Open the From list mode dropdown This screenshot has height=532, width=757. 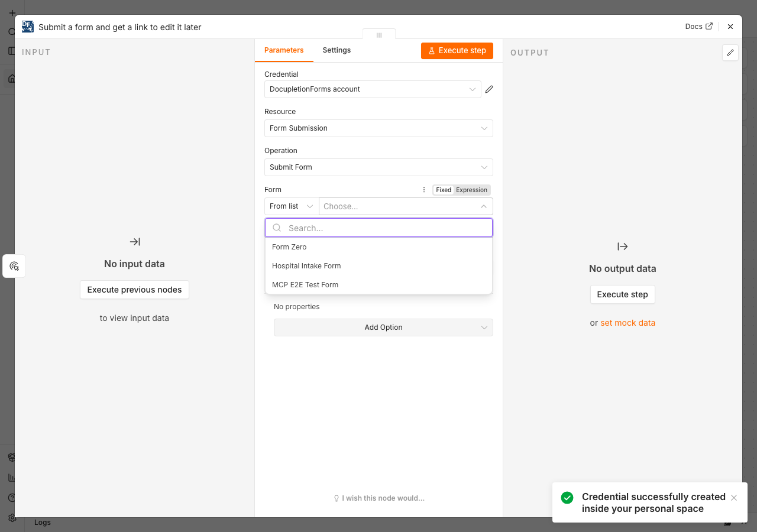tap(292, 206)
